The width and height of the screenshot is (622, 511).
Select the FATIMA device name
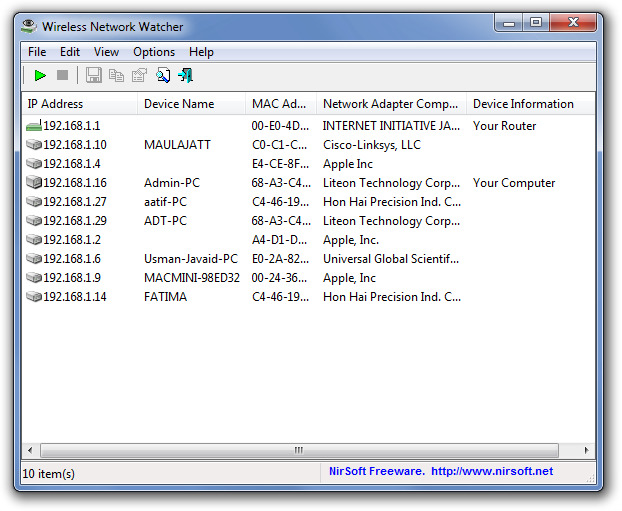(165, 297)
